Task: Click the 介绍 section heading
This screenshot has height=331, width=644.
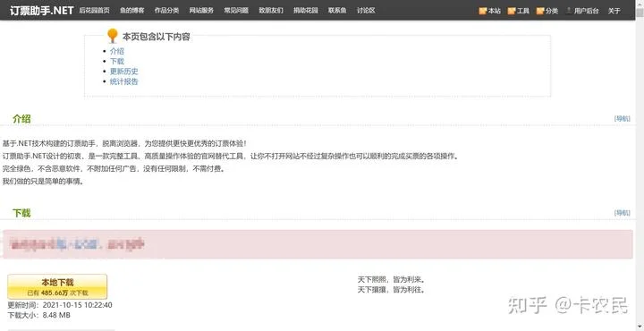Action: coord(21,119)
